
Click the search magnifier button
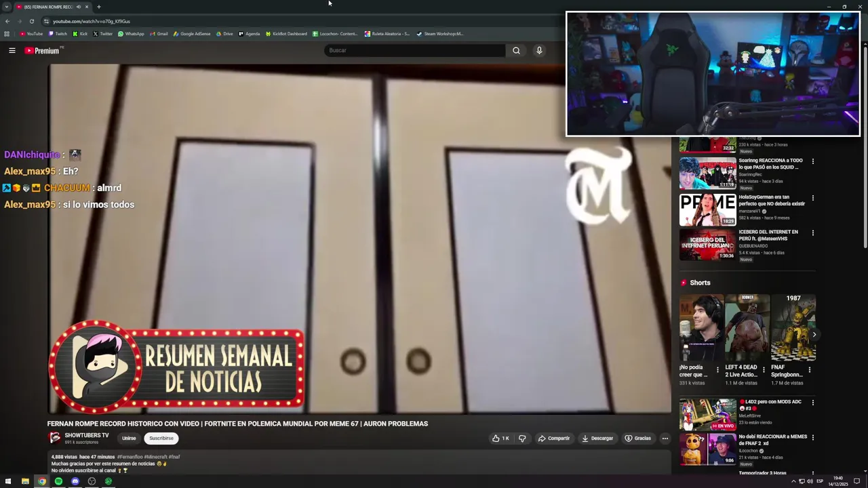516,50
